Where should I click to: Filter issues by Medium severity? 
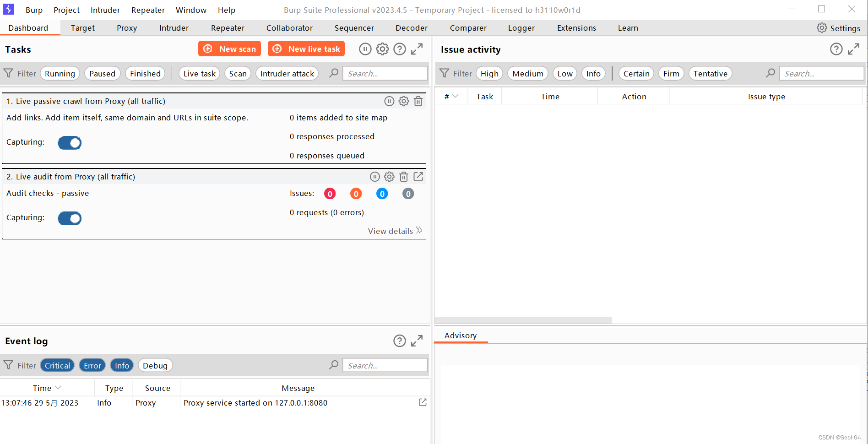[527, 74]
